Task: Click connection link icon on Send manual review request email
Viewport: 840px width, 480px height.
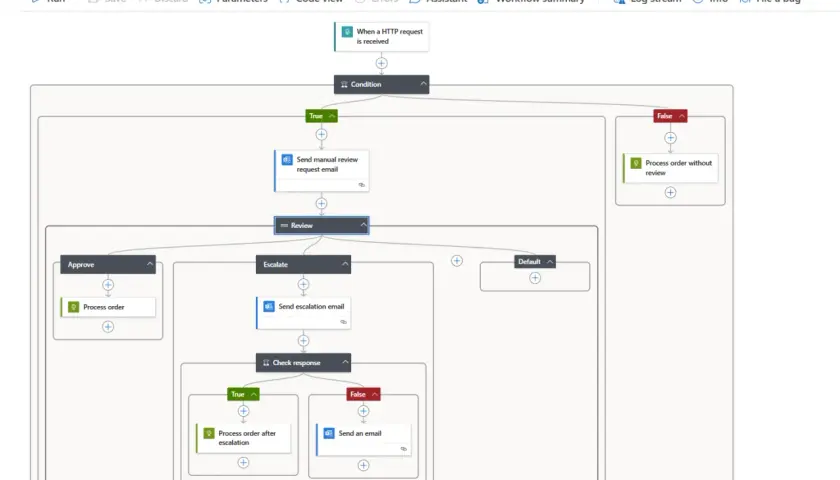Action: tap(362, 185)
